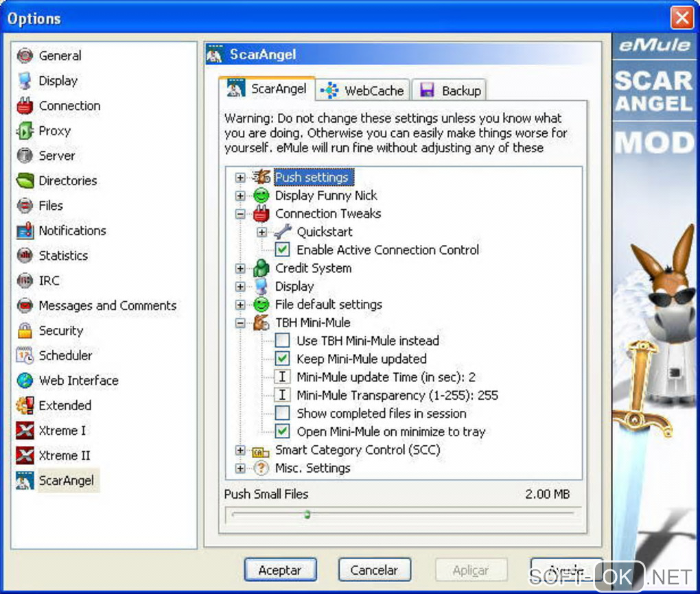This screenshot has width=700, height=594.
Task: Select the Display monitor icon in sidebar
Action: (25, 81)
